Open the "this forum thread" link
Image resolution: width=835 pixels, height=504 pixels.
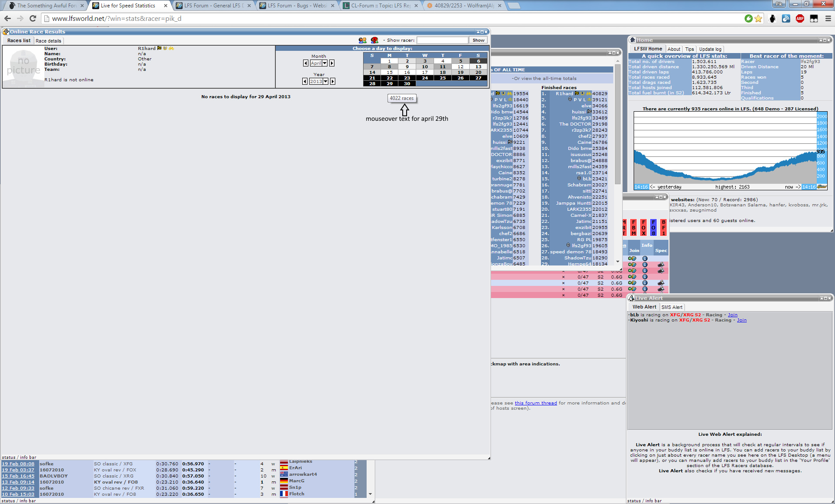535,403
